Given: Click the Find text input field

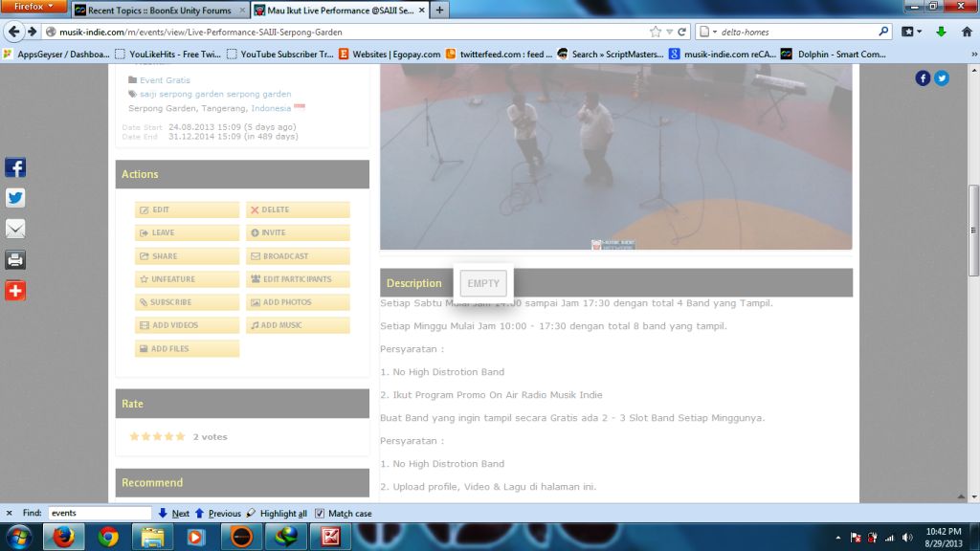Looking at the screenshot, I should tap(100, 514).
